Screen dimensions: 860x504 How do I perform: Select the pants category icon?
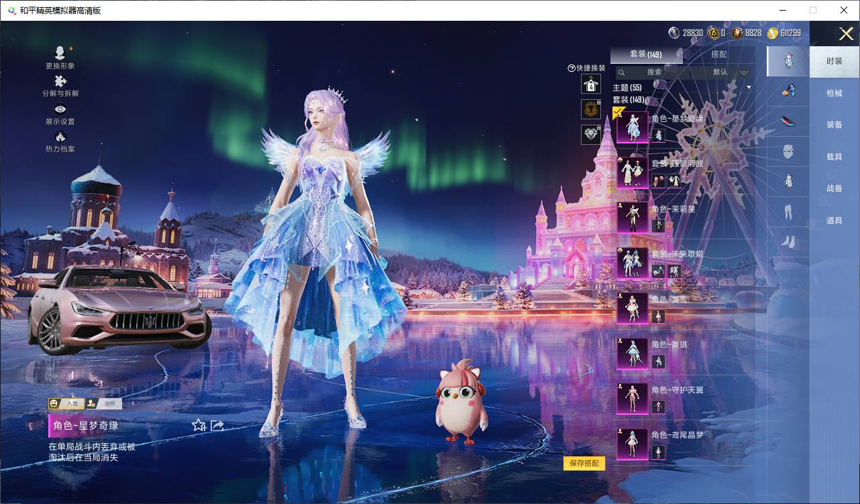tap(788, 212)
